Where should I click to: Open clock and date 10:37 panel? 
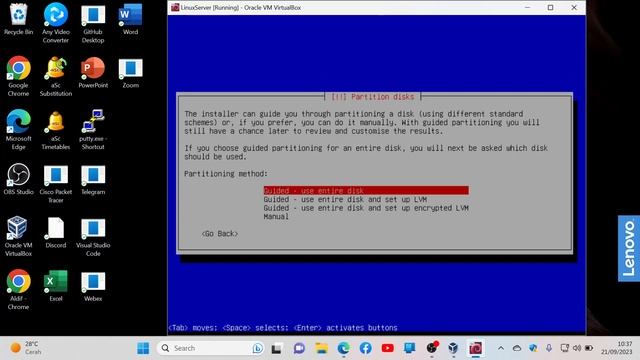616,348
